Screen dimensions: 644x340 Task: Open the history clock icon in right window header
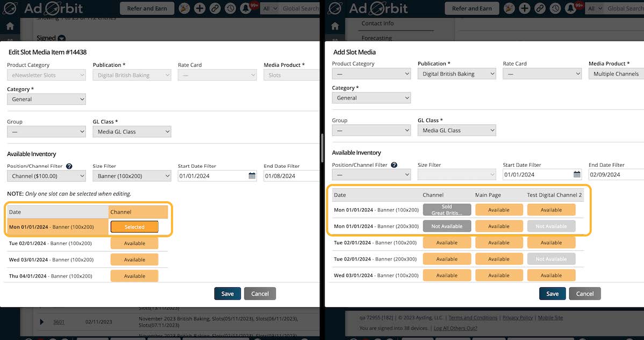[x=555, y=8]
